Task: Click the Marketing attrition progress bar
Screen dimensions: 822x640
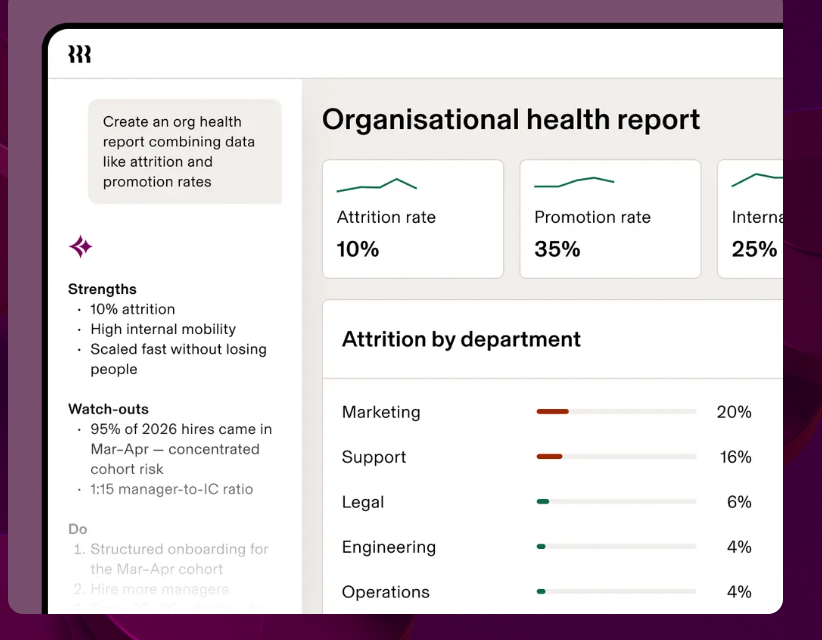Action: point(616,411)
